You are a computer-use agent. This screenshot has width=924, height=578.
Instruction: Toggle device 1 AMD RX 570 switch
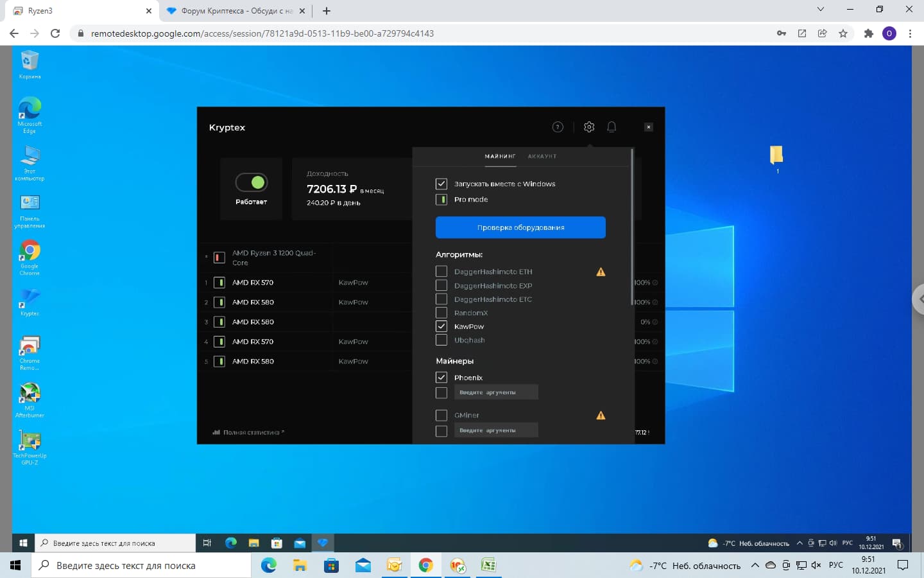coord(219,283)
